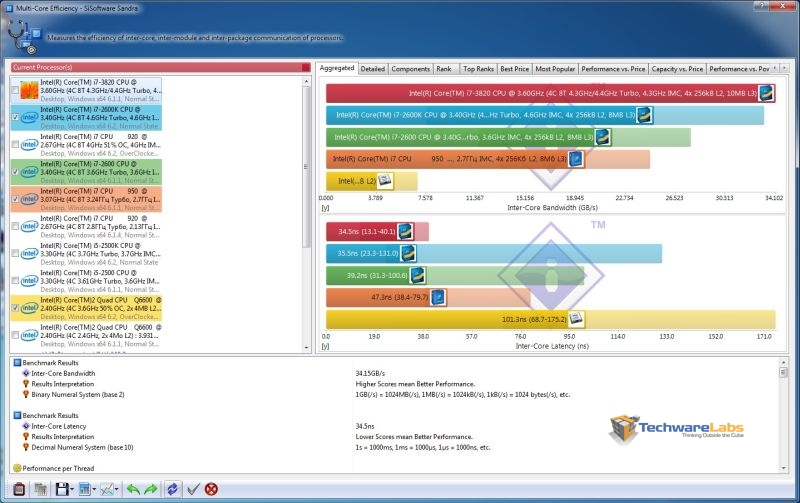Open the chart options dropdown arrow
The height and width of the screenshot is (503, 800).
(94, 490)
